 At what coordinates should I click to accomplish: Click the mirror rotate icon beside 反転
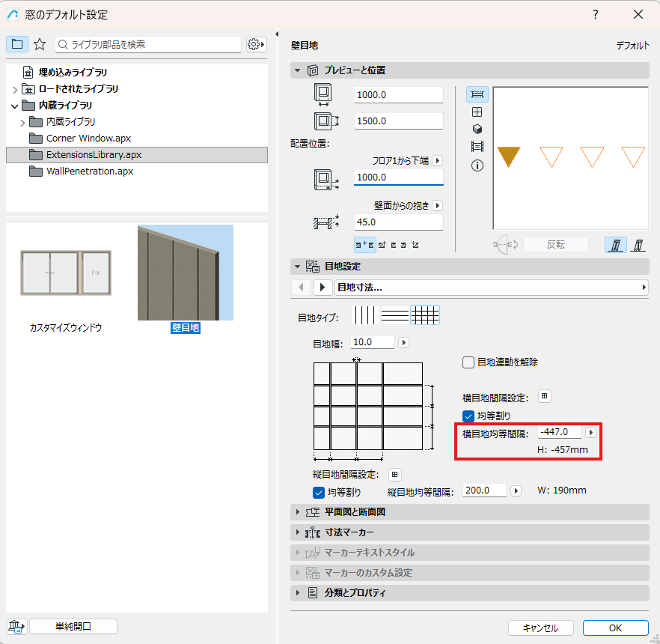505,245
